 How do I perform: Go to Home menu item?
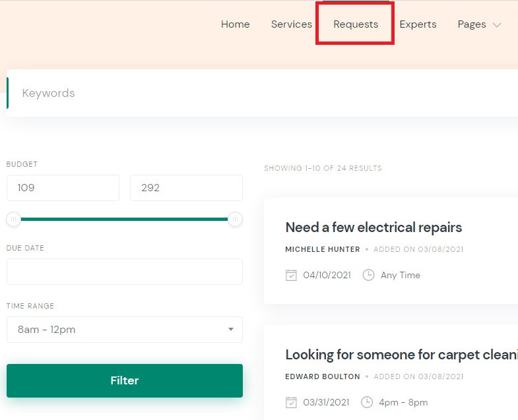[x=235, y=24]
